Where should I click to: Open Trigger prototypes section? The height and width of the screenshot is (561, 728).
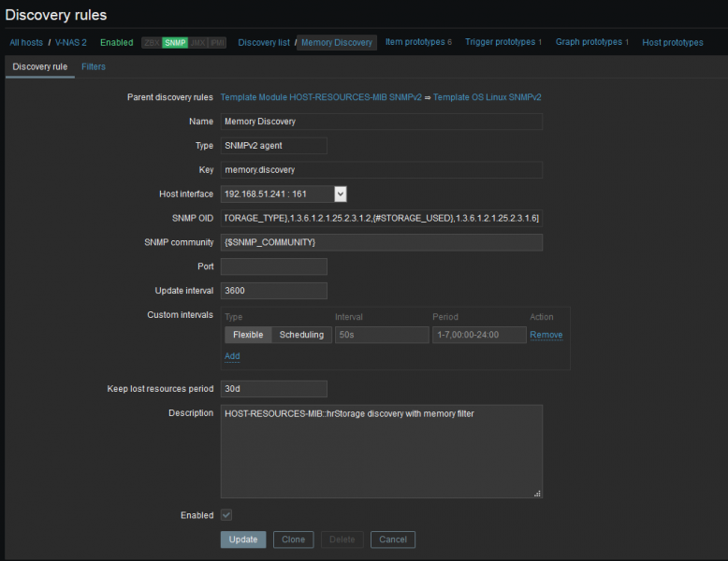[502, 42]
